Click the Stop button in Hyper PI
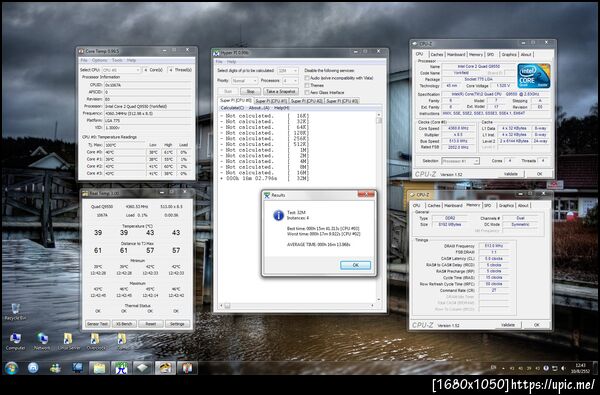The height and width of the screenshot is (395, 600). pos(251,91)
